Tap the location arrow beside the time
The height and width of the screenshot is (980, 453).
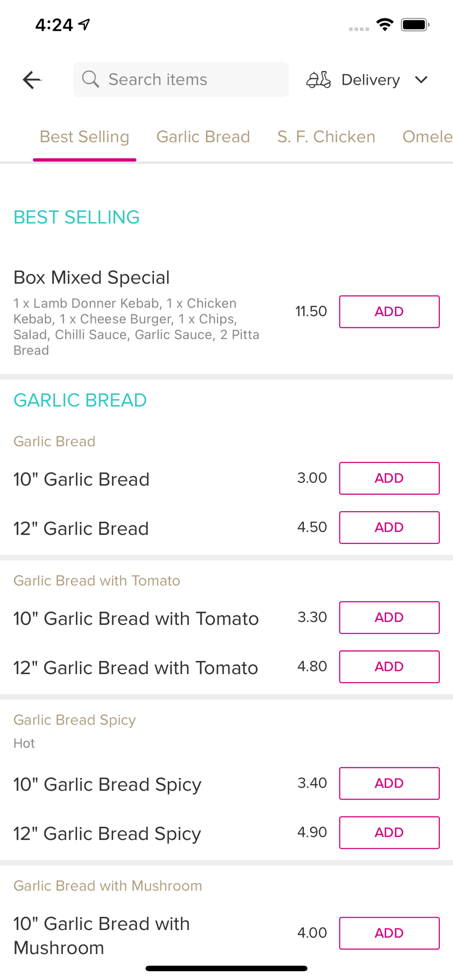(x=84, y=24)
